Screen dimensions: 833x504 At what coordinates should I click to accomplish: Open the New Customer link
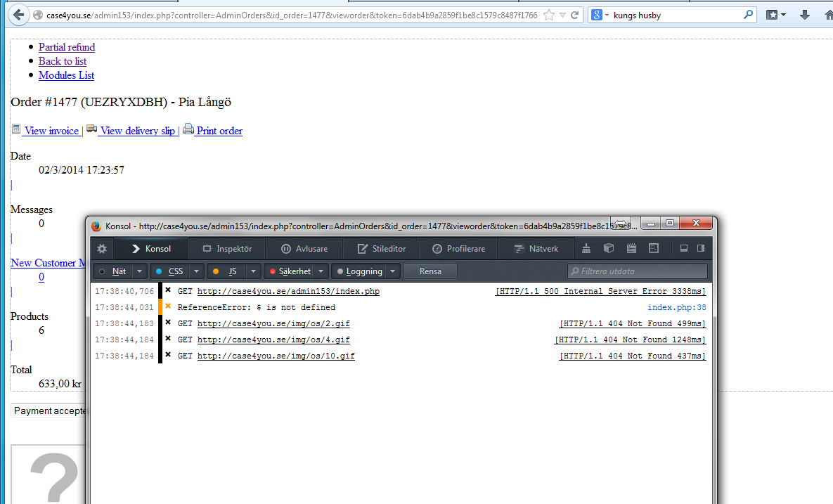click(48, 263)
